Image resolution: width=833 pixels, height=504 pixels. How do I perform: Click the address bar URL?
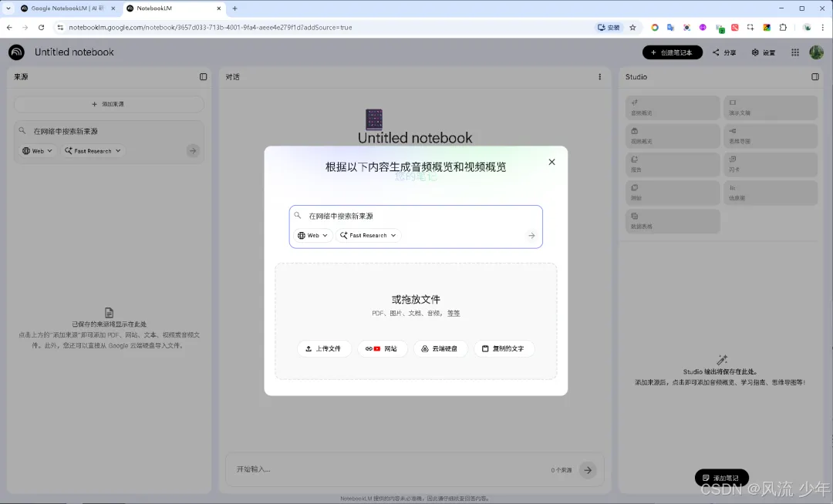pyautogui.click(x=211, y=28)
